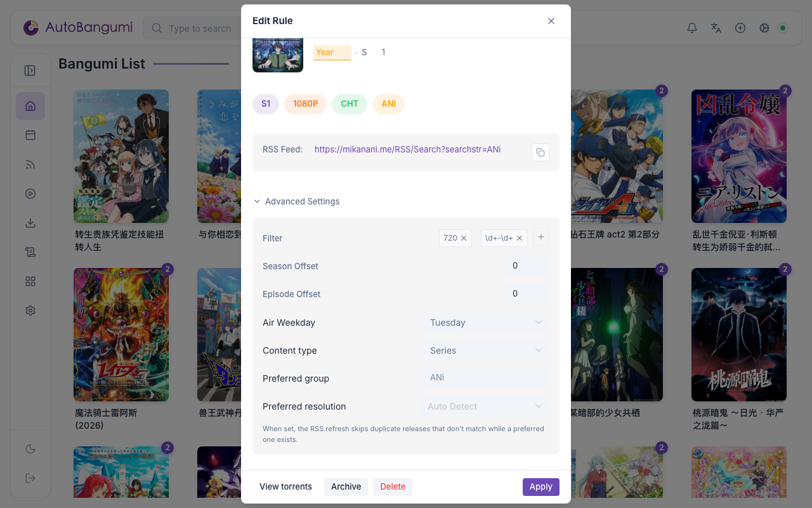Image resolution: width=812 pixels, height=508 pixels.
Task: Open the Log page in sidebar
Action: [30, 252]
